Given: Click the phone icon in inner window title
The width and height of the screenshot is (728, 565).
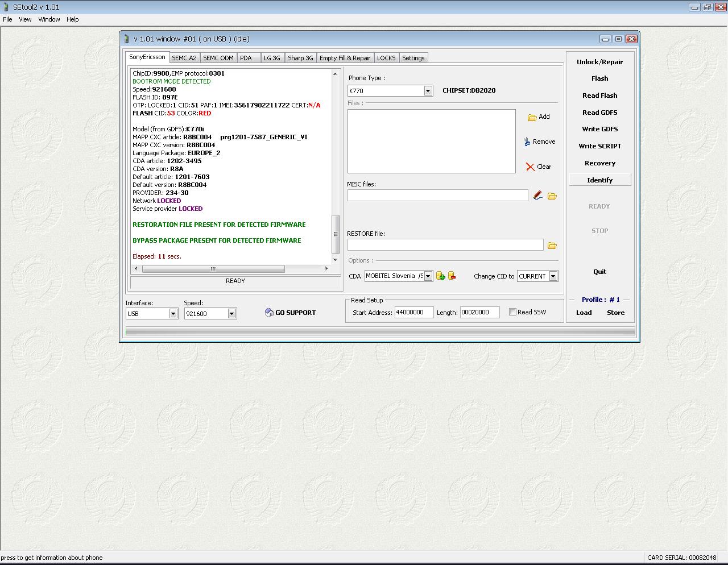Looking at the screenshot, I should click(126, 39).
